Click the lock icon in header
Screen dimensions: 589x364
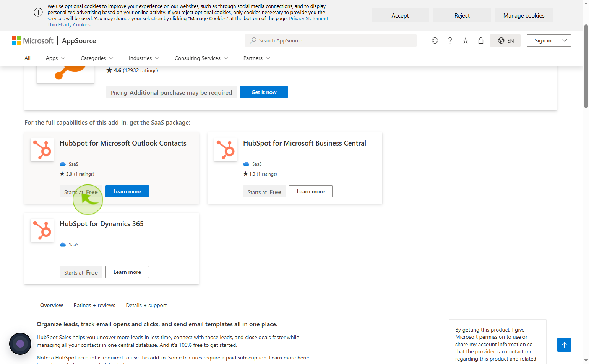480,40
